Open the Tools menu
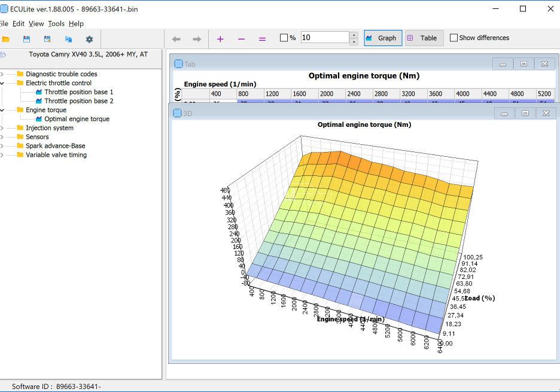The width and height of the screenshot is (560, 392). (56, 24)
